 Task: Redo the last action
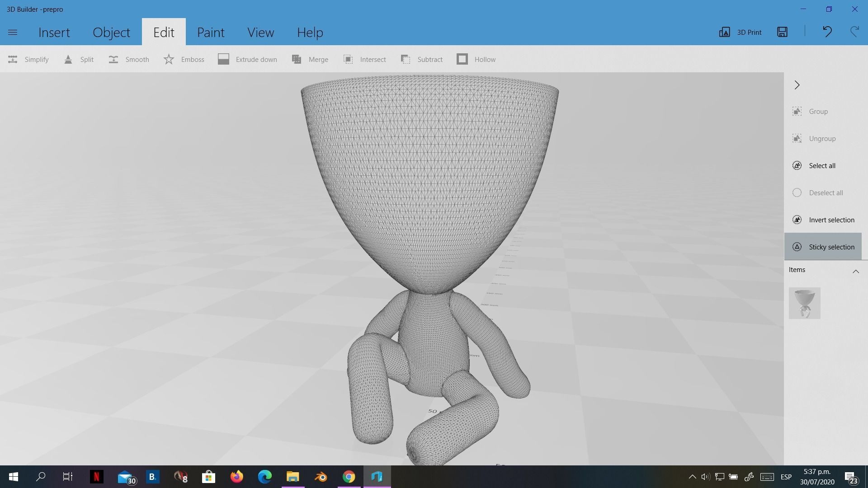pyautogui.click(x=854, y=32)
